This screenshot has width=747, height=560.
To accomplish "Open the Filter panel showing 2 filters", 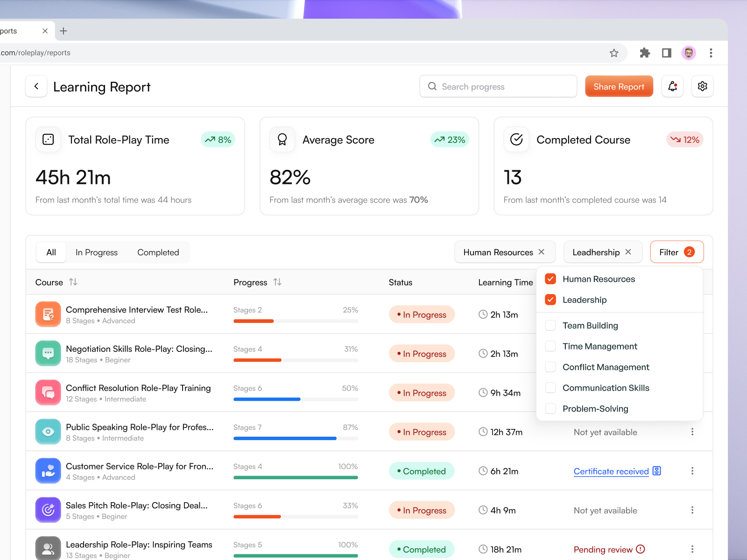I will tap(677, 252).
